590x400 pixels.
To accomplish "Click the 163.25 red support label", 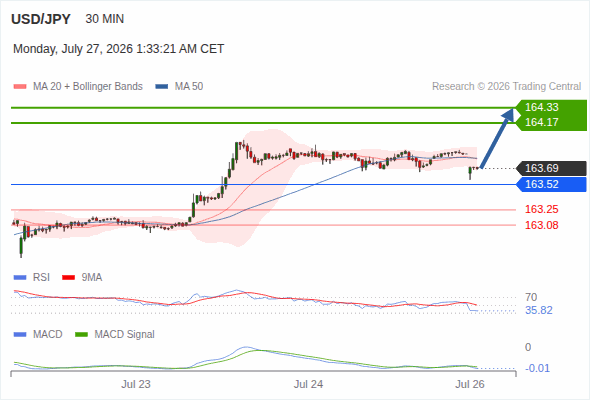I will [x=541, y=209].
